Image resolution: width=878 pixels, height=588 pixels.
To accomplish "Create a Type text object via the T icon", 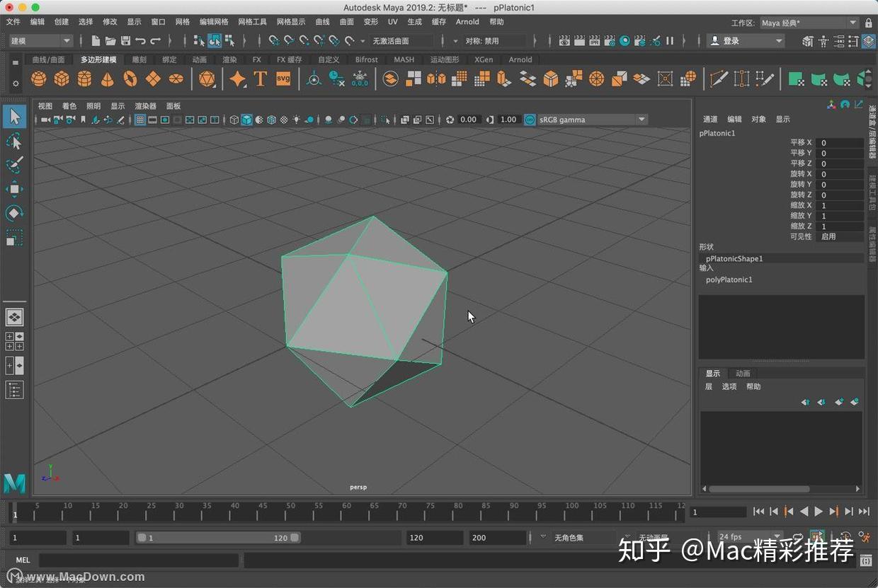I will pos(260,79).
